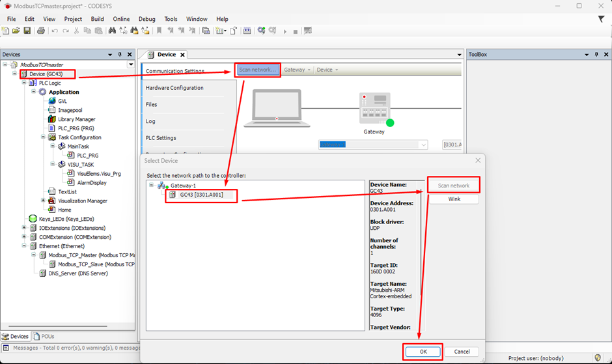Screen dimensions: 612x364
Task: Open the Online menu
Action: coord(121,19)
